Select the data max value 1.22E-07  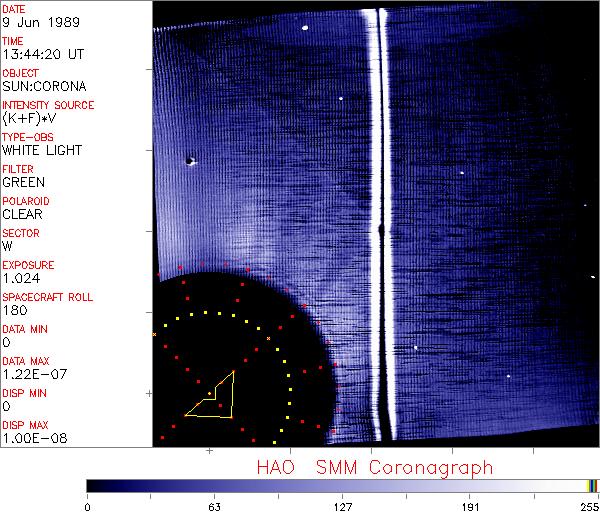click(x=31, y=374)
